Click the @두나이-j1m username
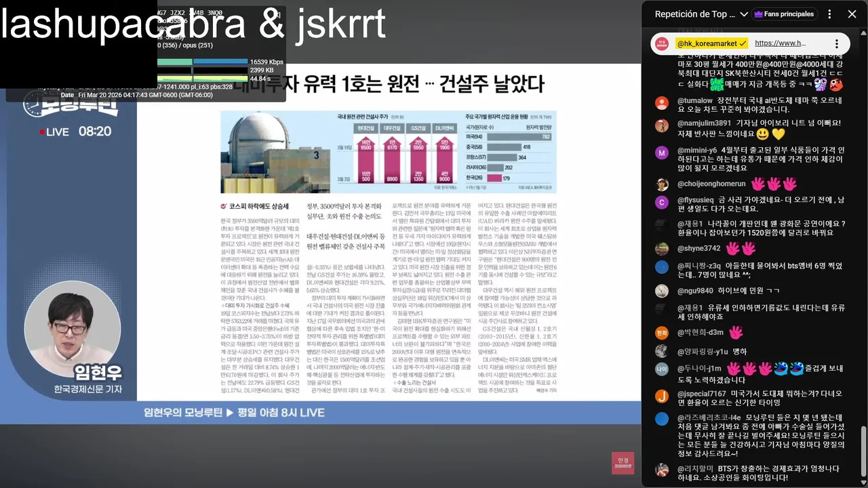 (x=699, y=369)
